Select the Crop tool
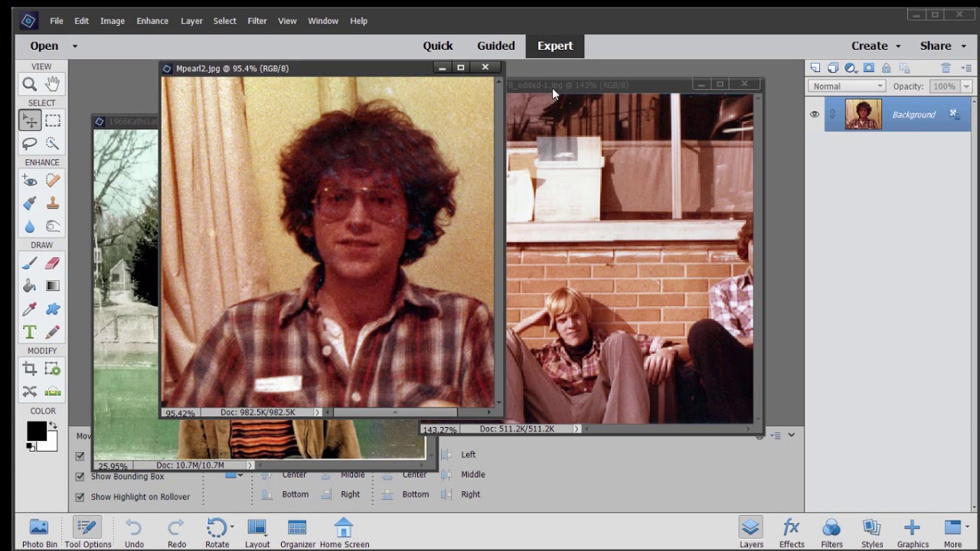This screenshot has height=551, width=980. [30, 369]
